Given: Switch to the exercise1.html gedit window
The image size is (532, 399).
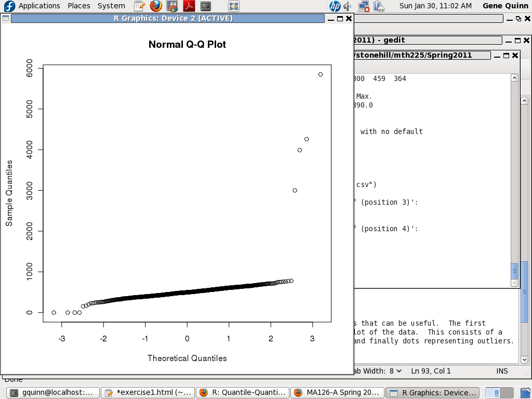Looking at the screenshot, I should pos(148,393).
